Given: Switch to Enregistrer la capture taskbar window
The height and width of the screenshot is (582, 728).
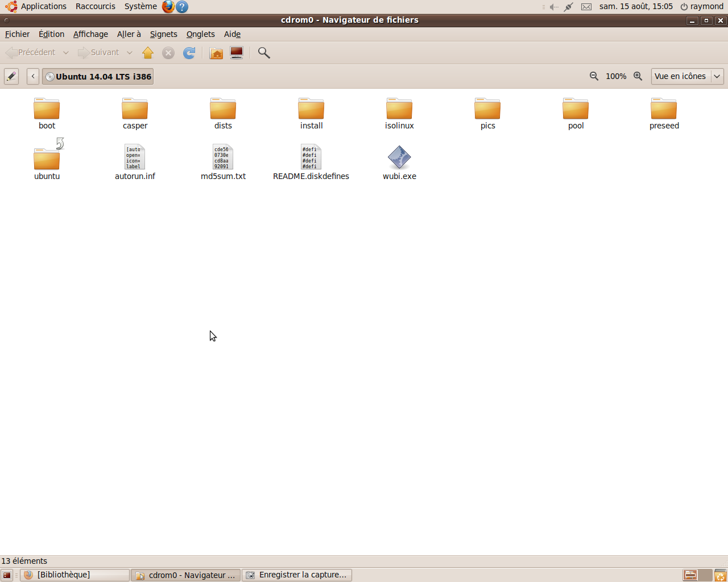Looking at the screenshot, I should (x=297, y=575).
